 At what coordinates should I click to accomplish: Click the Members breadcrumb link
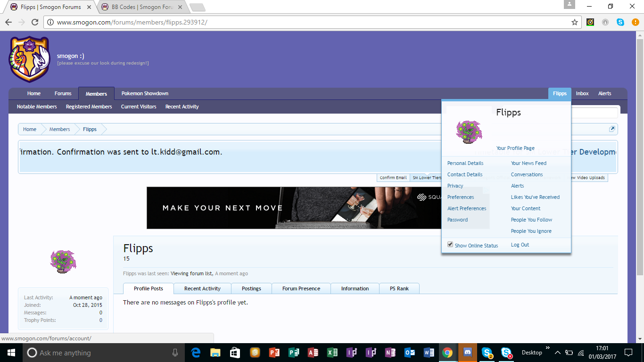pyautogui.click(x=60, y=129)
